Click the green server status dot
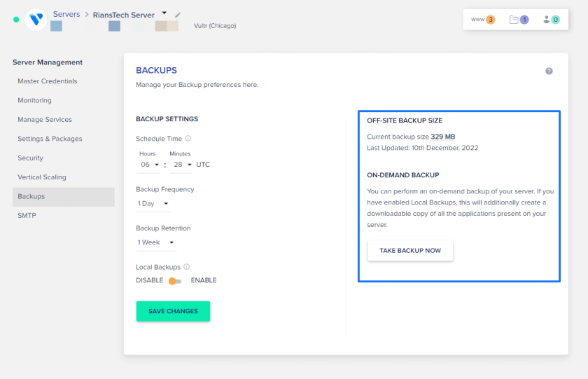This screenshot has width=588, height=379. [16, 20]
